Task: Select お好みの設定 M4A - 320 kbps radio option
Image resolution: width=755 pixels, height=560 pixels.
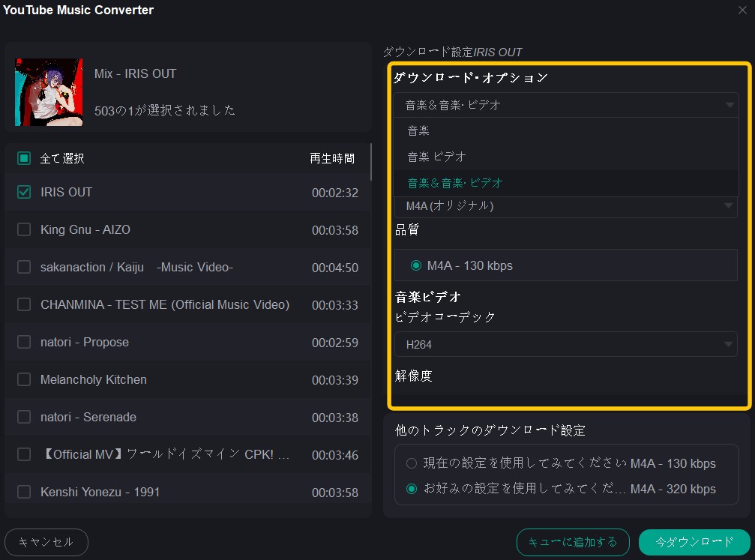Action: 411,489
